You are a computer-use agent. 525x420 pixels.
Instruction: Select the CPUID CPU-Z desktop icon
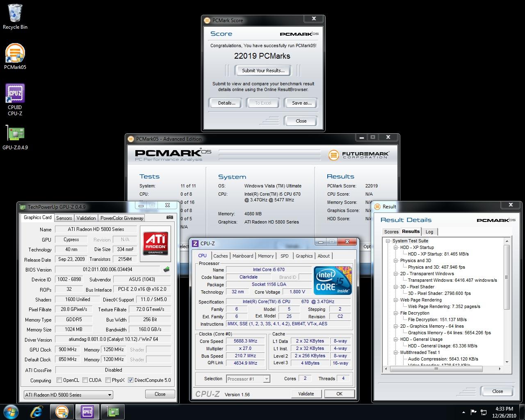(15, 100)
